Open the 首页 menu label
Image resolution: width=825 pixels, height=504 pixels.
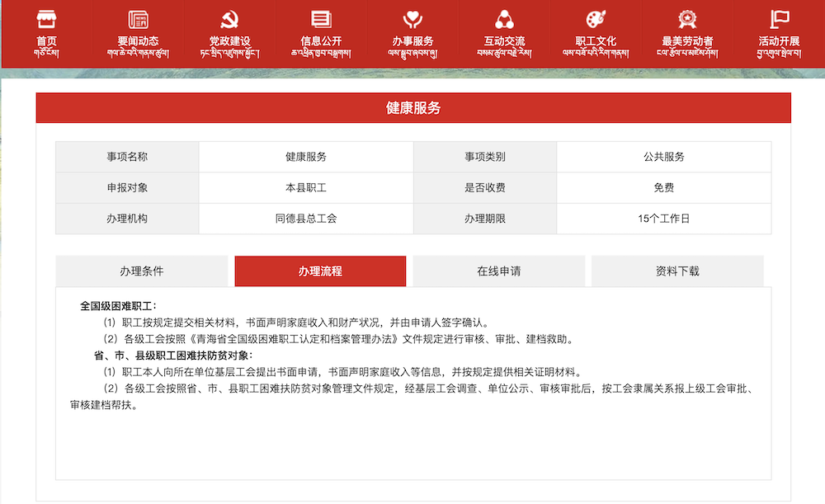(x=47, y=41)
